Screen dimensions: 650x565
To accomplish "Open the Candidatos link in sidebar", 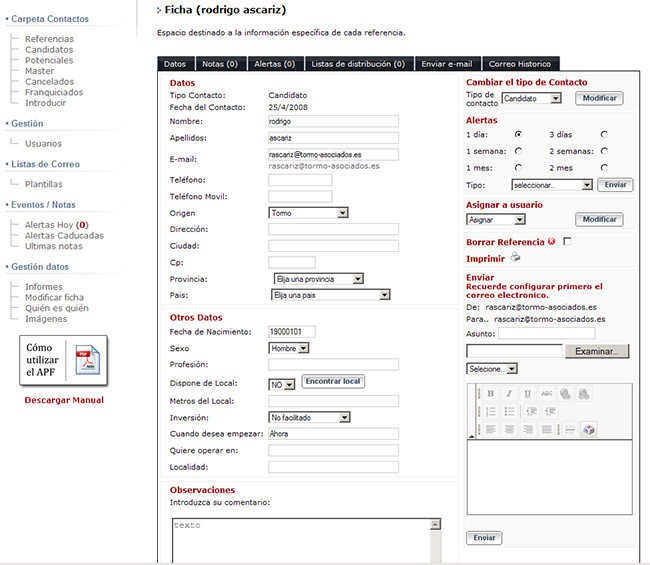I will click(49, 50).
